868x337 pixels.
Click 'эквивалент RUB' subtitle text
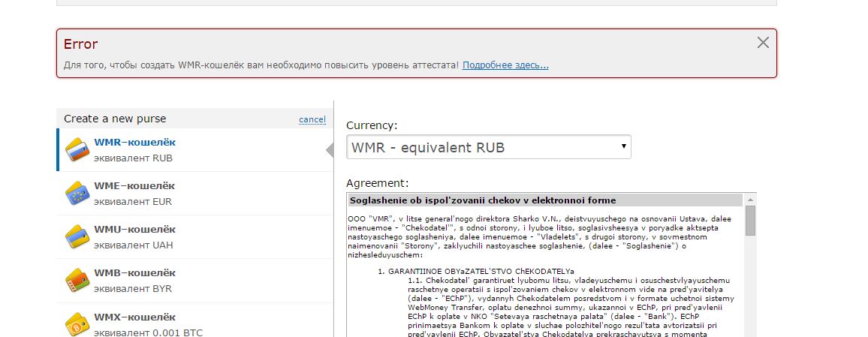134,158
